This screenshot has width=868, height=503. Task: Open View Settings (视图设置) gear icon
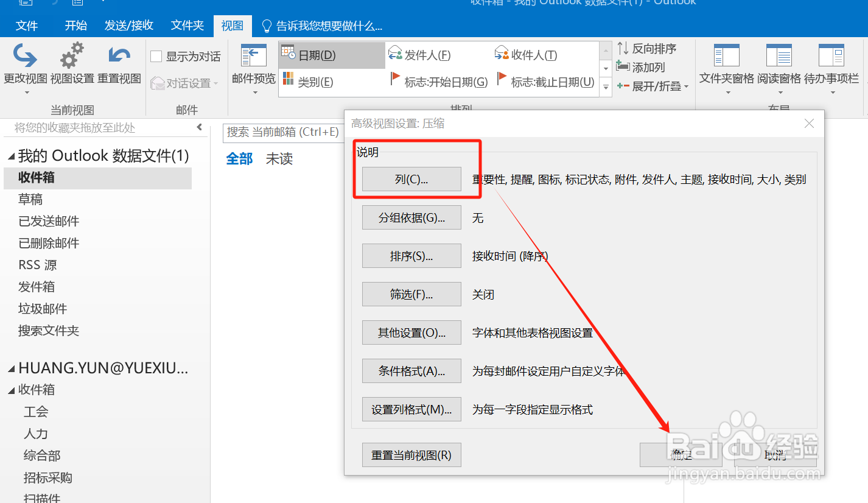[72, 64]
